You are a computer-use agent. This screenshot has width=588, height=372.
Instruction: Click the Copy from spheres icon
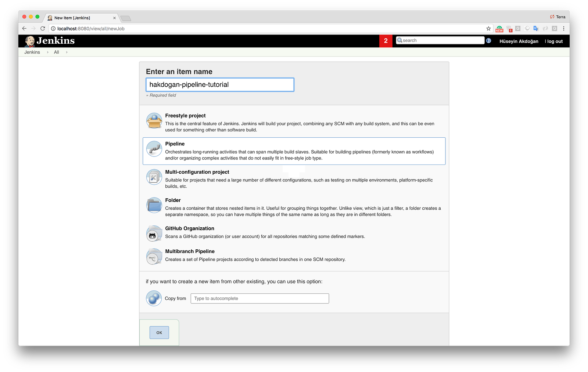(154, 298)
